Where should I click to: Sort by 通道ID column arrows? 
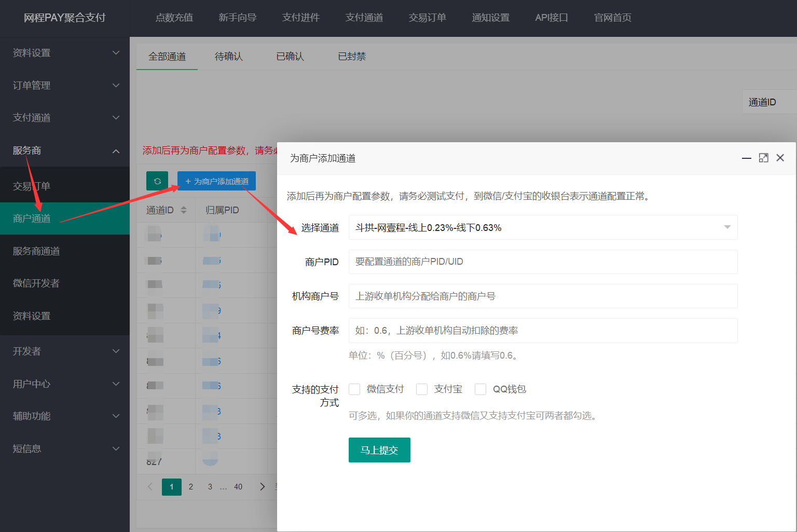click(183, 210)
